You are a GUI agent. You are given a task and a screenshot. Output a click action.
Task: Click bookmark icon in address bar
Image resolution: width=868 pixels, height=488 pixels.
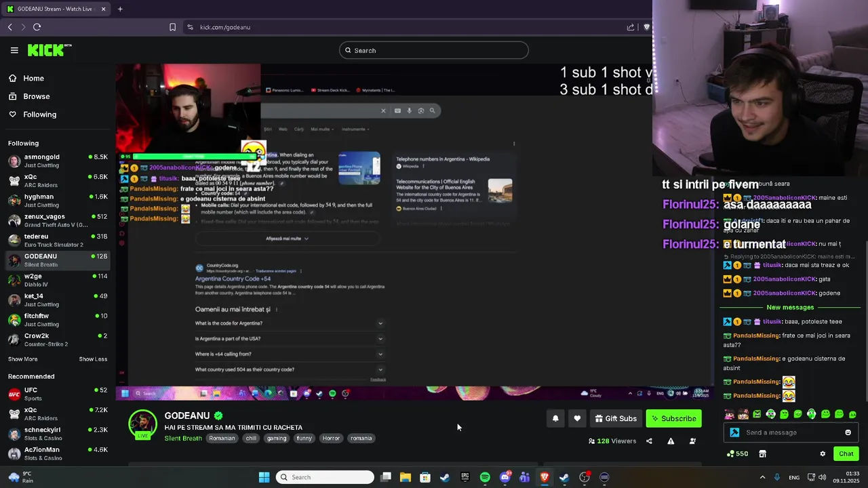(172, 27)
